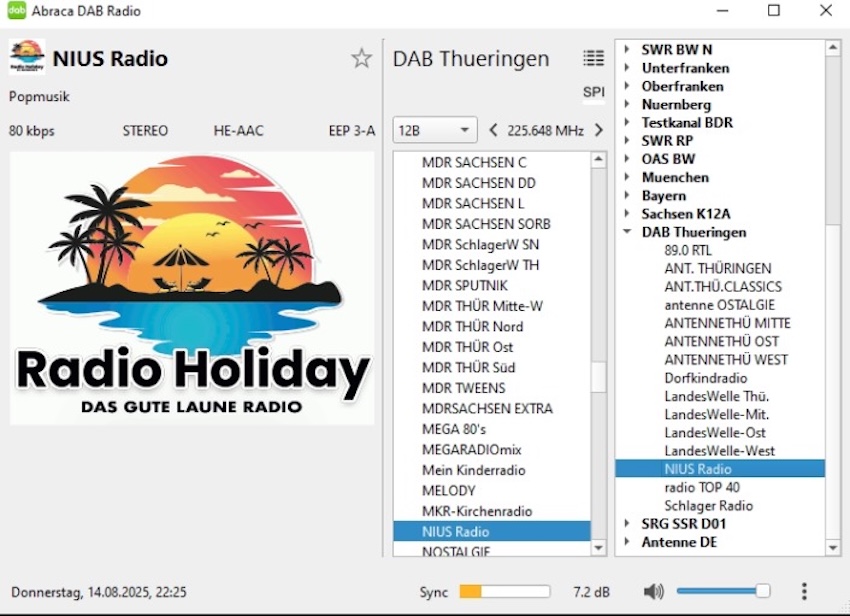The height and width of the screenshot is (616, 850).
Task: Open the SPI label indicator
Action: (x=594, y=92)
